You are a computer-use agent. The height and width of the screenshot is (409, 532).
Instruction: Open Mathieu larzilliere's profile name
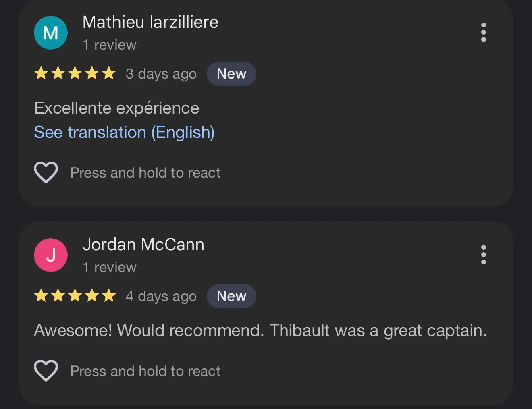150,22
